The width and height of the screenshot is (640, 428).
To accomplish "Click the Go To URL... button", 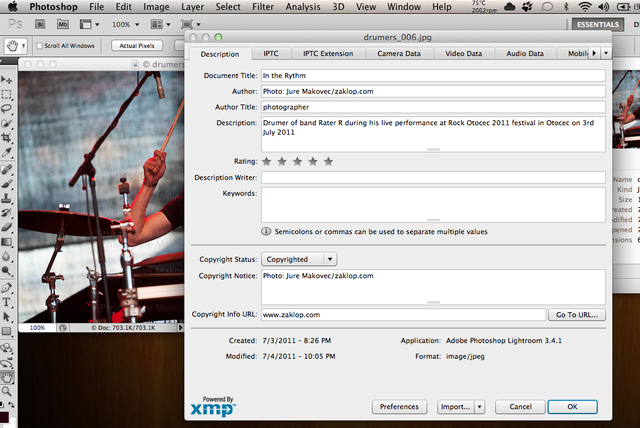I will 577,315.
